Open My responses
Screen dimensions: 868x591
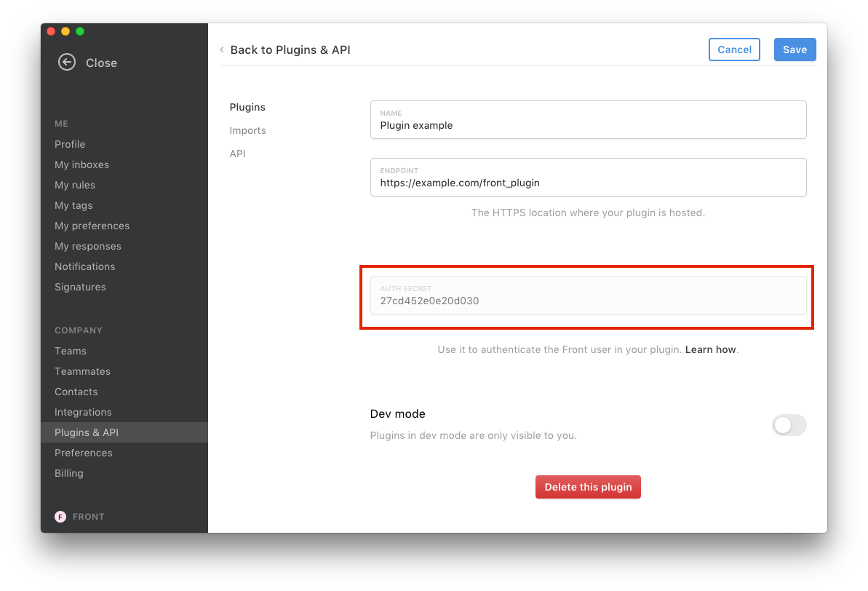pyautogui.click(x=88, y=247)
